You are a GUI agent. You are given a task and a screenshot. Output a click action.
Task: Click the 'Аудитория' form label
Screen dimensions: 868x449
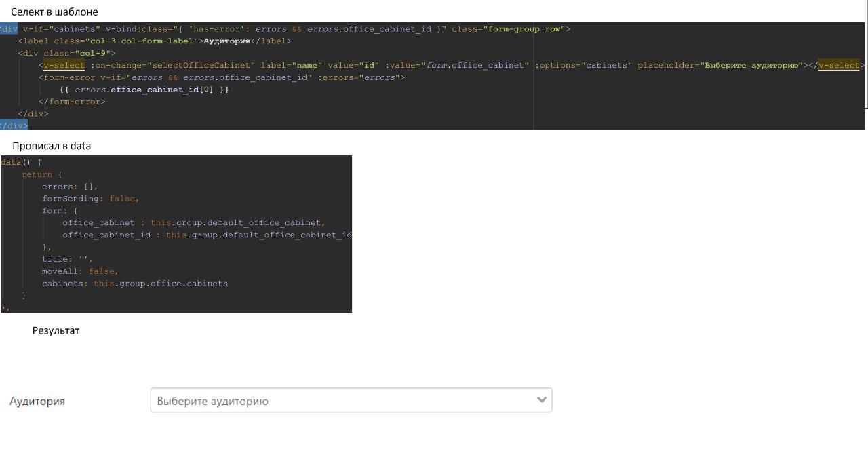click(37, 401)
